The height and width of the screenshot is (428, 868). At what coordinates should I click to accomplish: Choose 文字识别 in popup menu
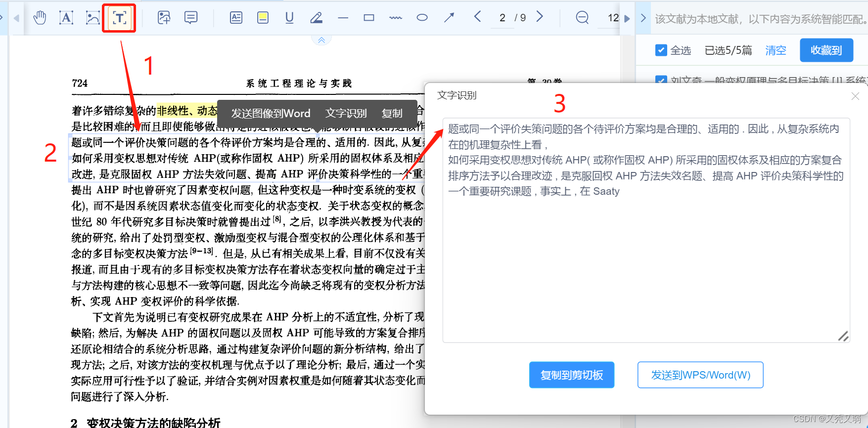(x=346, y=113)
